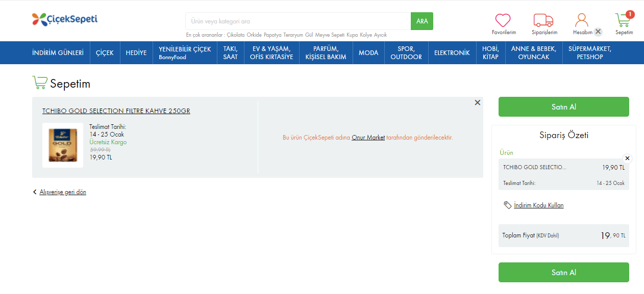Remove item via X in Sipariş Özeti
This screenshot has height=294, width=644.
pos(628,158)
